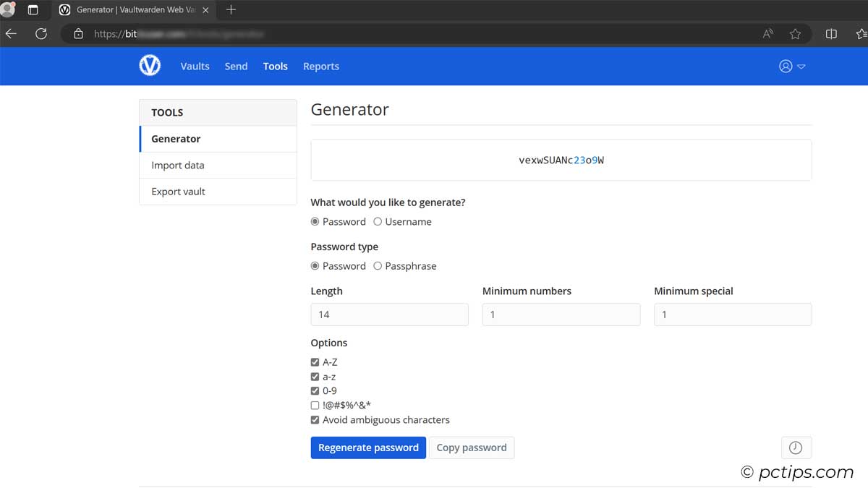Click the read aloud icon
This screenshot has width=868, height=488.
point(768,34)
